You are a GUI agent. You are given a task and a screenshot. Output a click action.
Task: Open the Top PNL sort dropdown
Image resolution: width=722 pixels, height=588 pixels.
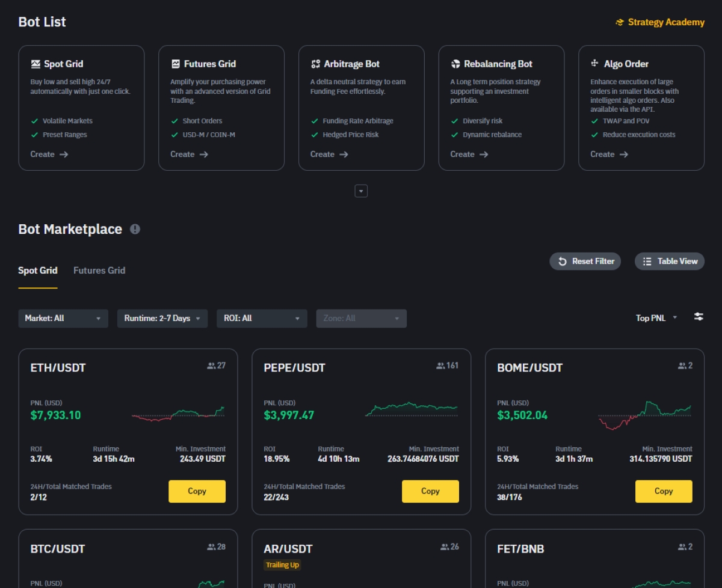pos(656,318)
